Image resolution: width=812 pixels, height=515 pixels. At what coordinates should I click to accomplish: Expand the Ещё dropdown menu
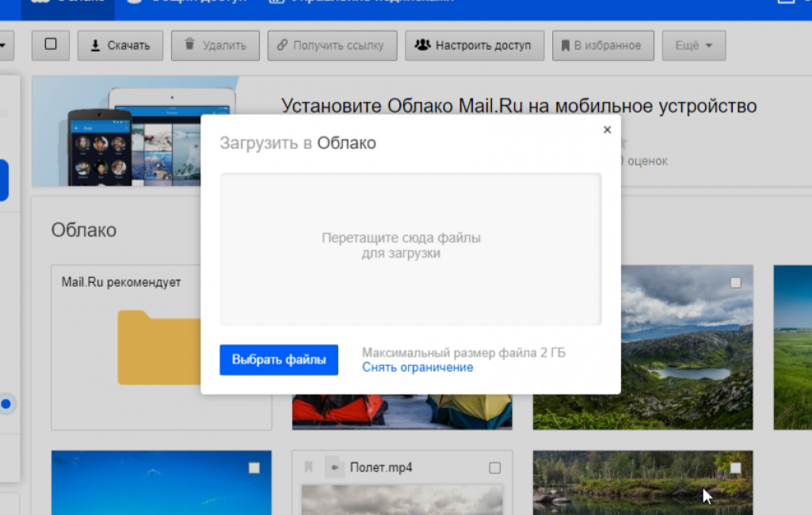pyautogui.click(x=693, y=46)
